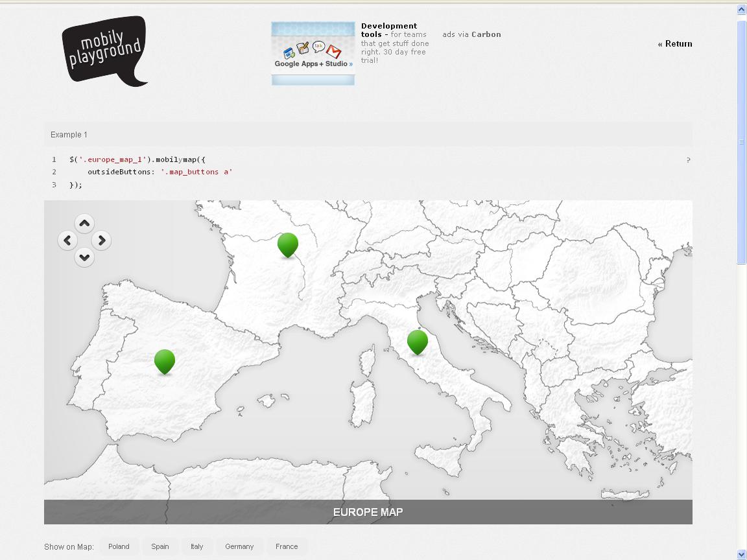
Task: Click the question mark in the code block
Action: click(688, 160)
